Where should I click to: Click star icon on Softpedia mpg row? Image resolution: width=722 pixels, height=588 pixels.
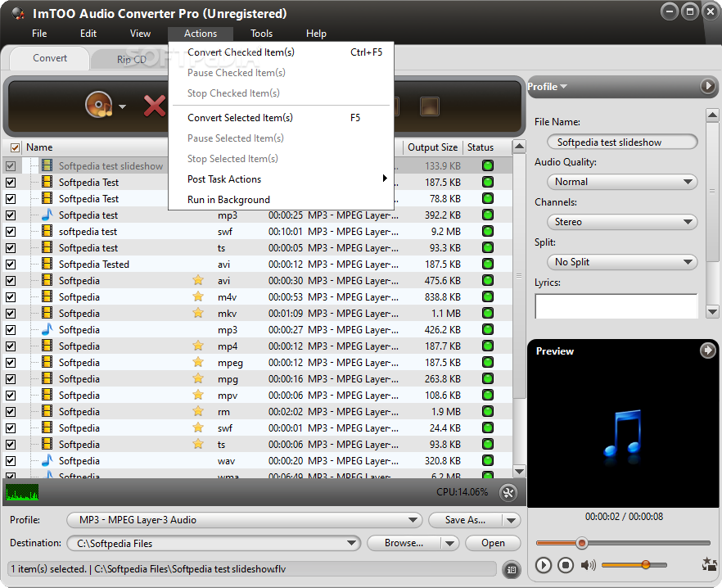tap(198, 378)
